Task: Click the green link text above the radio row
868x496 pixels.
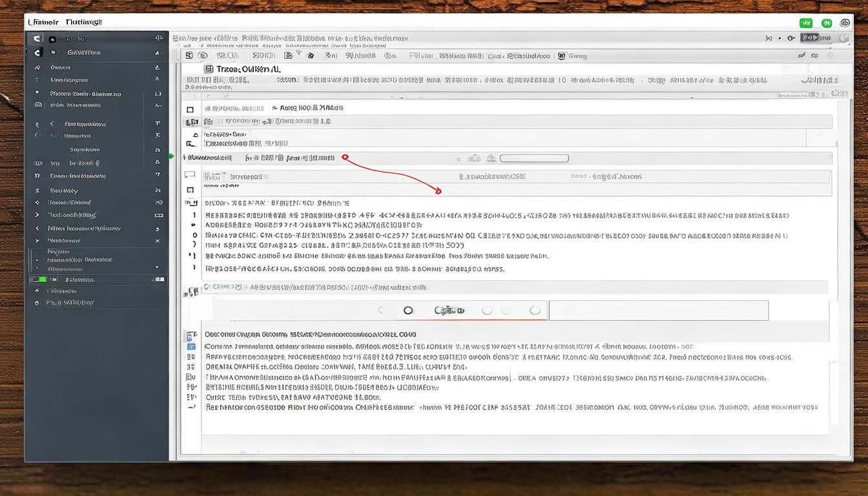Action: pos(223,287)
